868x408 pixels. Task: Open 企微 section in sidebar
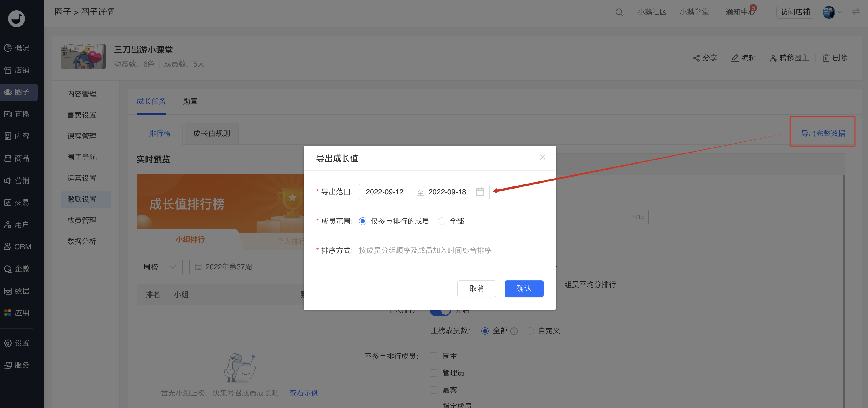point(17,269)
